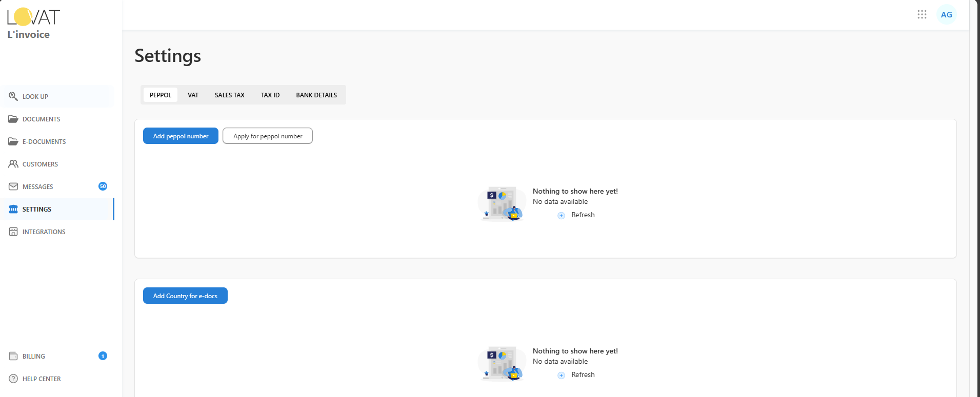Click the Messages envelope icon
This screenshot has height=397, width=980.
[x=13, y=186]
